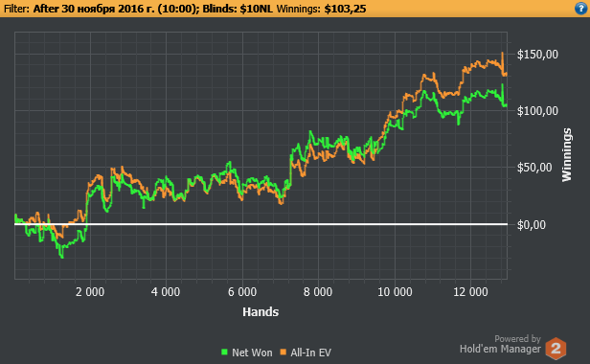This screenshot has width=590, height=364.
Task: Click the vertical Winnings axis title
Action: point(567,155)
